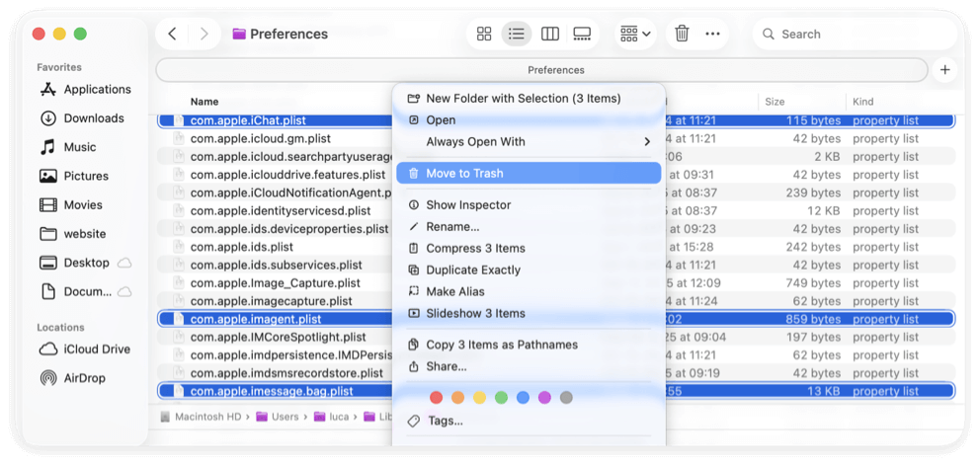The height and width of the screenshot is (464, 980).
Task: Choose Copy 3 Items as Pathnames
Action: (x=529, y=345)
